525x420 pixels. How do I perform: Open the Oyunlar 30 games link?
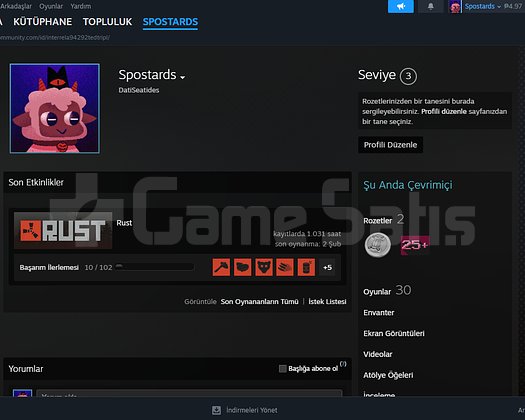(387, 291)
